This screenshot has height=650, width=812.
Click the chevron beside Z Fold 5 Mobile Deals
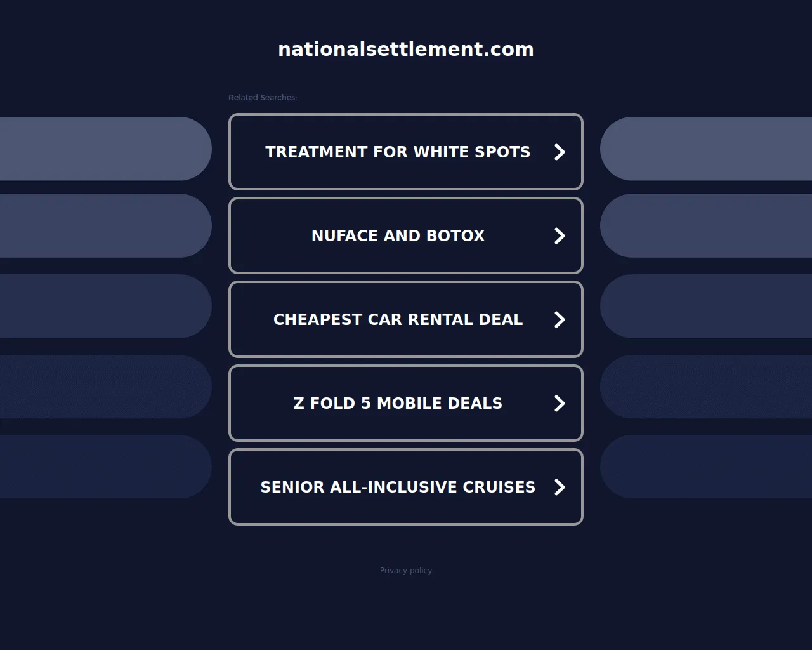coord(560,404)
